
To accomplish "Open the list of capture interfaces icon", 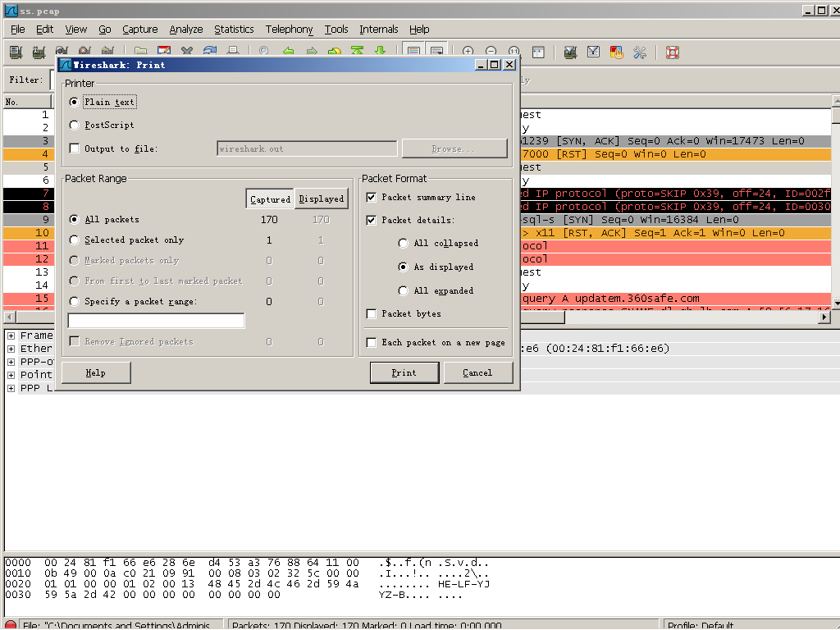I will [16, 52].
